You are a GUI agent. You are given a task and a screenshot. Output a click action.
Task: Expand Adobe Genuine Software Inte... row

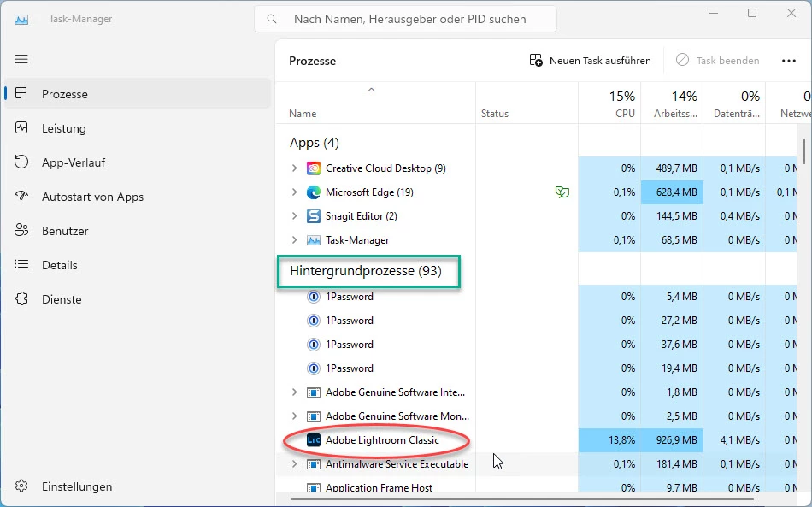click(294, 392)
